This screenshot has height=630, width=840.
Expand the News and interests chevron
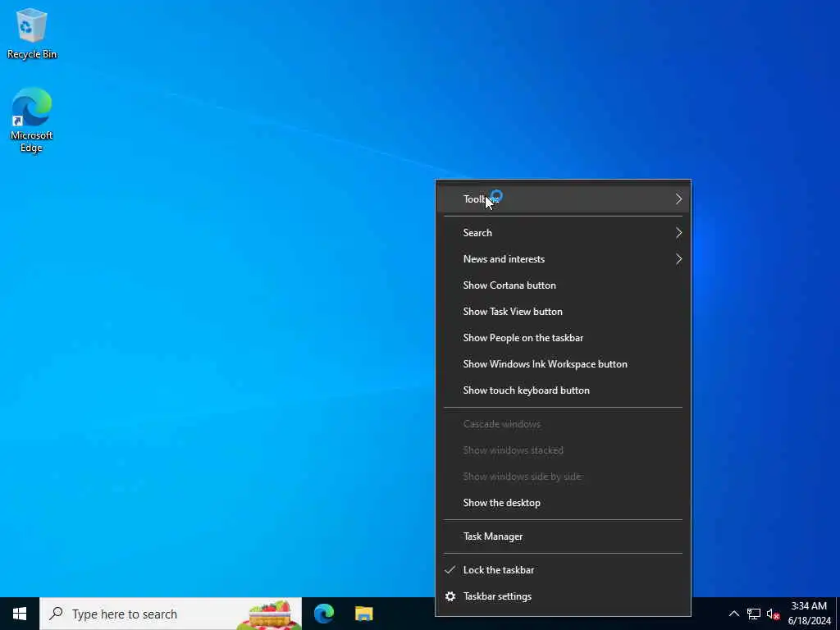tap(678, 258)
